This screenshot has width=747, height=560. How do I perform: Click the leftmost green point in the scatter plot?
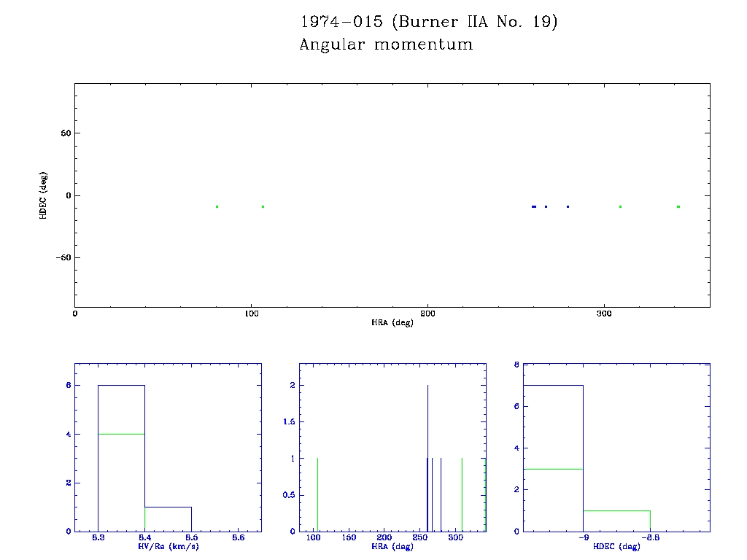(217, 207)
